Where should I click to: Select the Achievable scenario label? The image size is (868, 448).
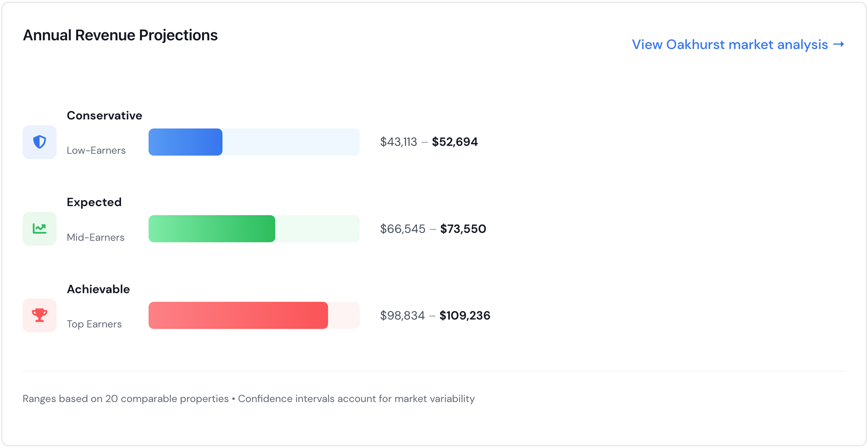click(x=98, y=289)
